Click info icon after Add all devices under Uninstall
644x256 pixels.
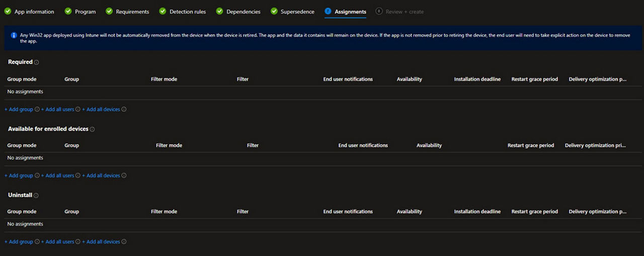click(124, 242)
